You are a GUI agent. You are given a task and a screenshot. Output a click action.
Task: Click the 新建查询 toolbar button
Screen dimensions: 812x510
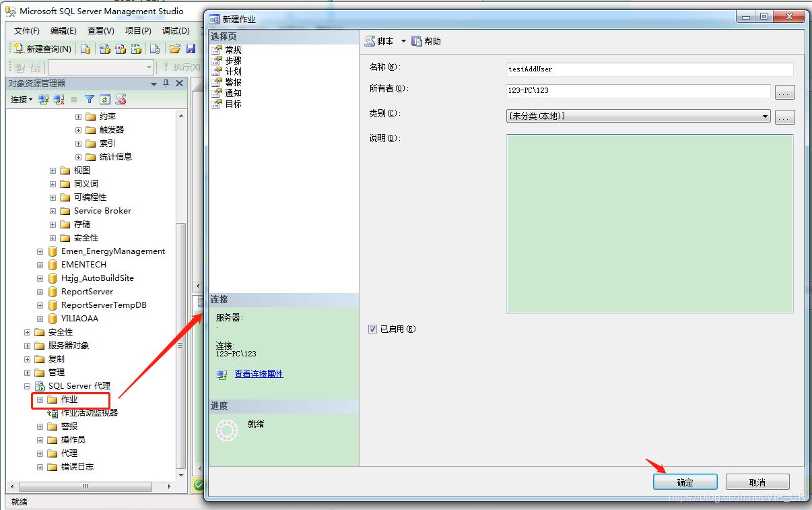pos(40,49)
